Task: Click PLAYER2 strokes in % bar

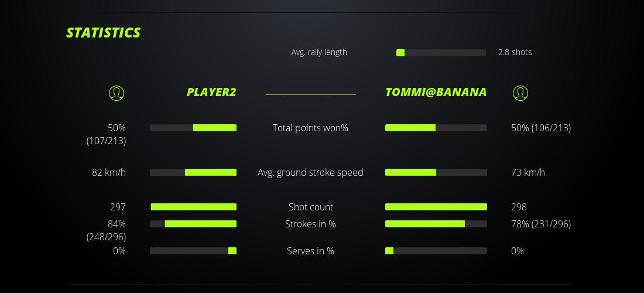Action: pos(193,224)
